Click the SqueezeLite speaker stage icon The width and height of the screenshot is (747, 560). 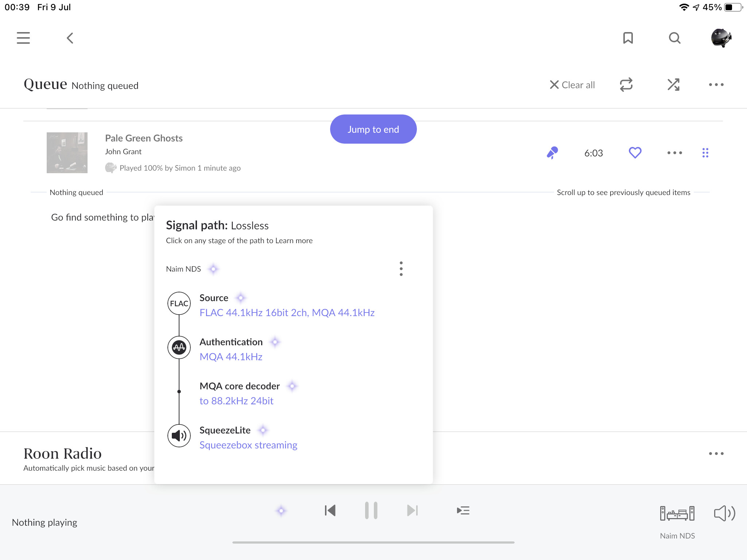click(x=179, y=436)
